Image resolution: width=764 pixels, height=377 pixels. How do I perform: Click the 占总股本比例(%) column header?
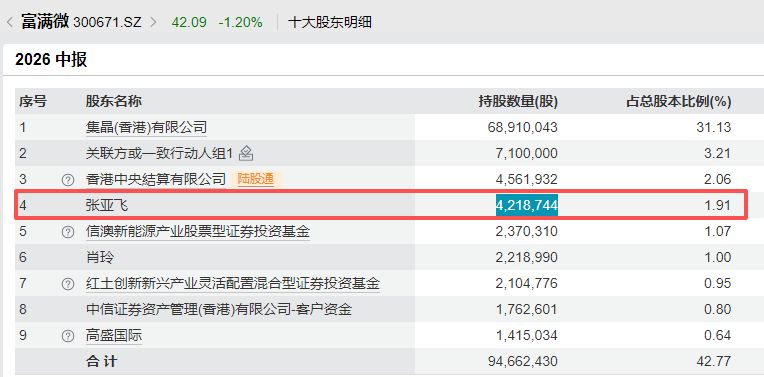point(678,102)
